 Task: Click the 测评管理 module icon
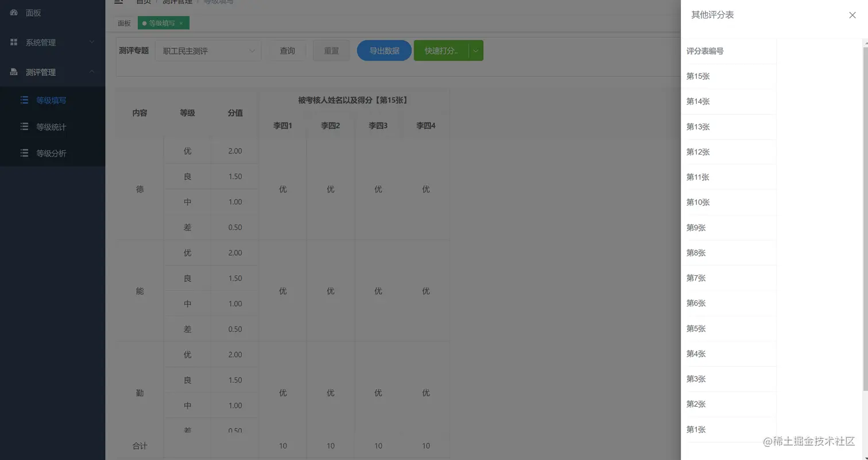pos(13,72)
